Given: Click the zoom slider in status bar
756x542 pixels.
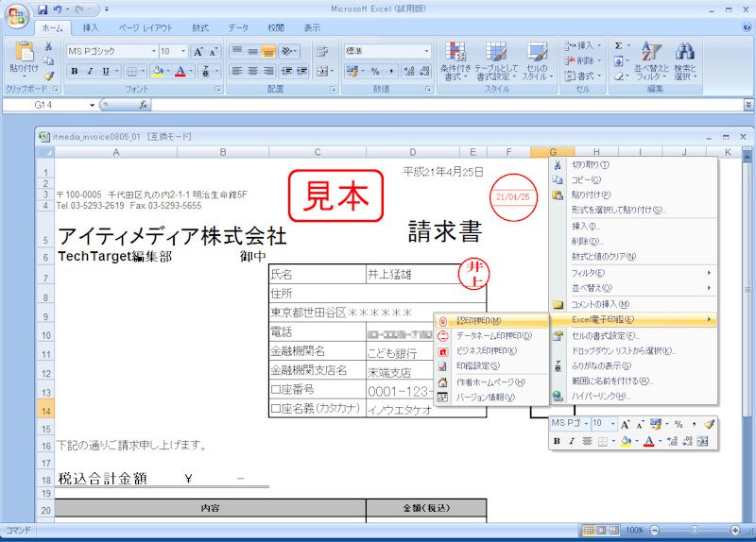Looking at the screenshot, I should [x=695, y=530].
